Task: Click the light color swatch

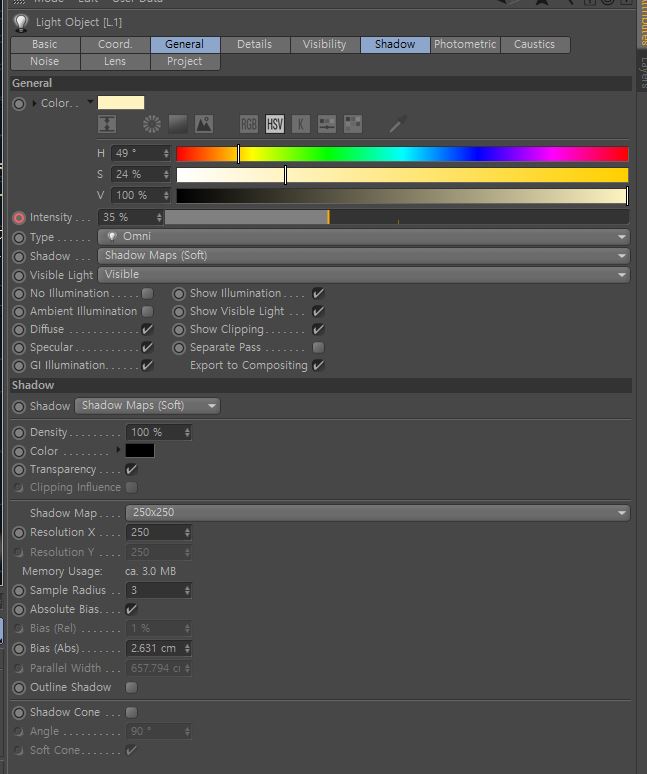Action: [121, 103]
